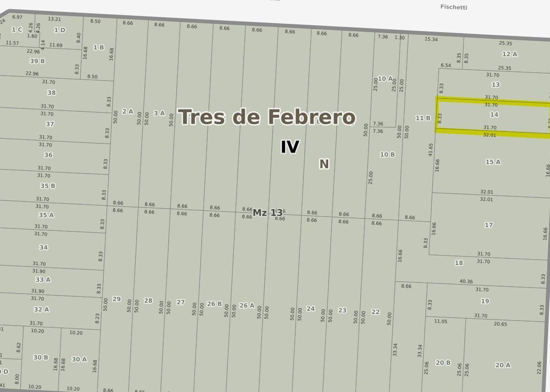Click parcel 10 A label
Viewport: 550px width, 392px height.
pos(385,79)
